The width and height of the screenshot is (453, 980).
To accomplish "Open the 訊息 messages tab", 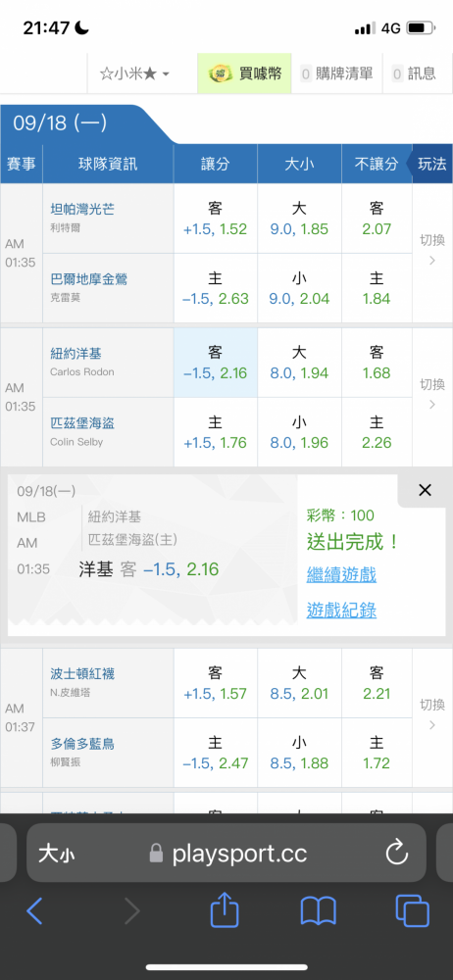I will point(414,73).
